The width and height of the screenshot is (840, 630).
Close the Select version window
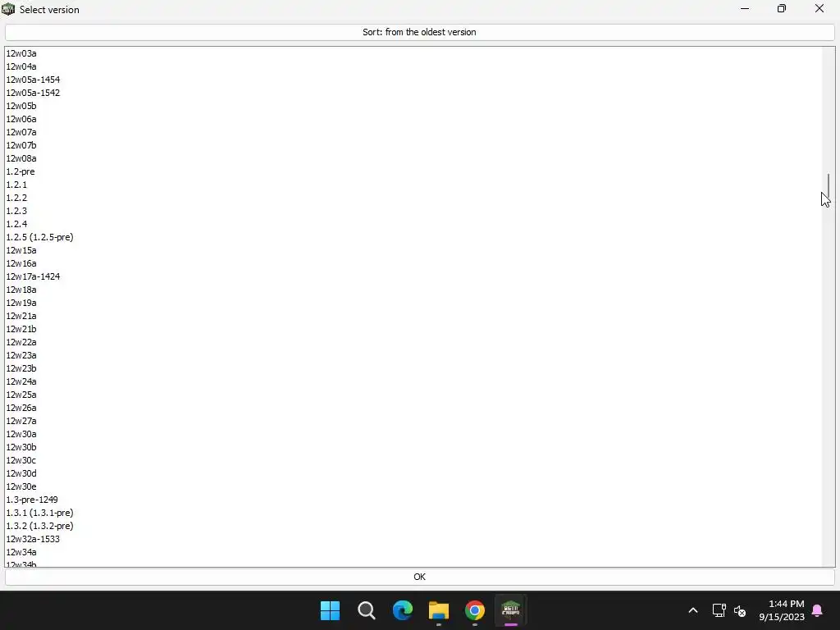[819, 8]
